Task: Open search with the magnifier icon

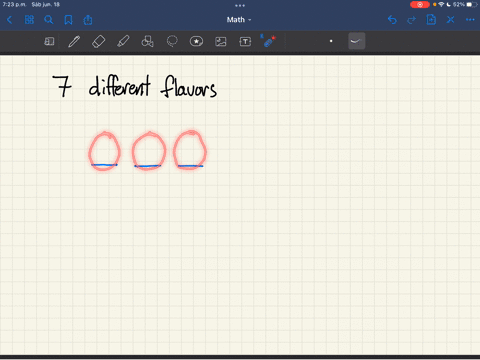Action: 49,20
